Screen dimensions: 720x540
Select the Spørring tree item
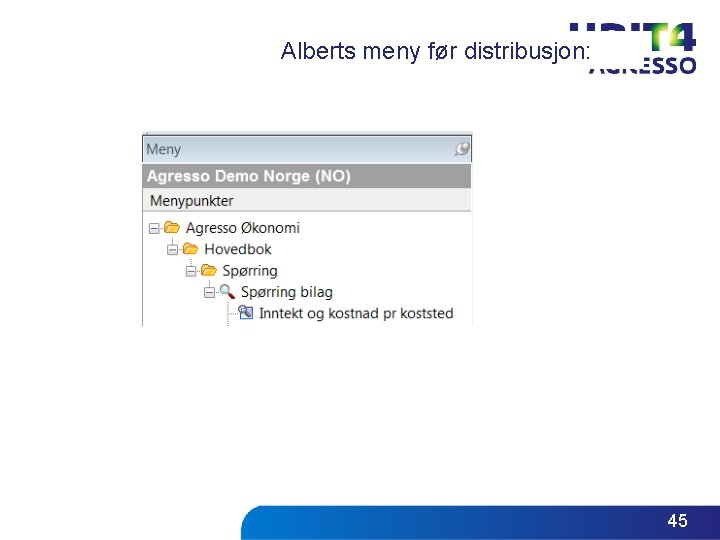point(250,271)
